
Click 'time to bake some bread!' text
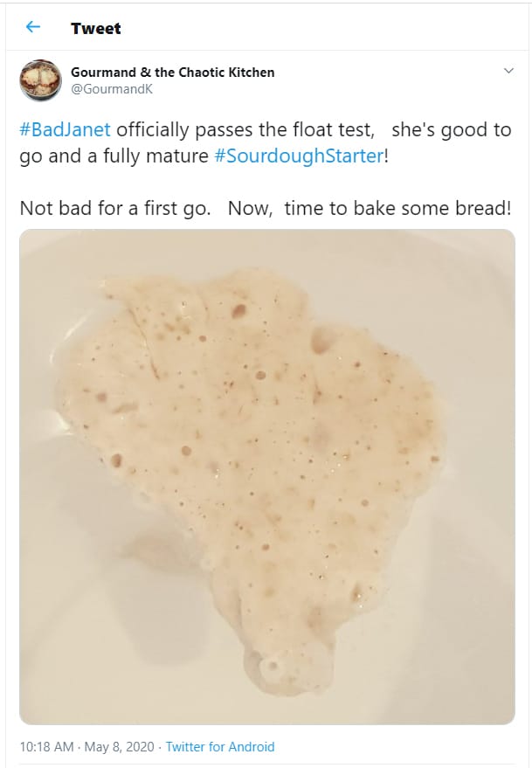397,209
